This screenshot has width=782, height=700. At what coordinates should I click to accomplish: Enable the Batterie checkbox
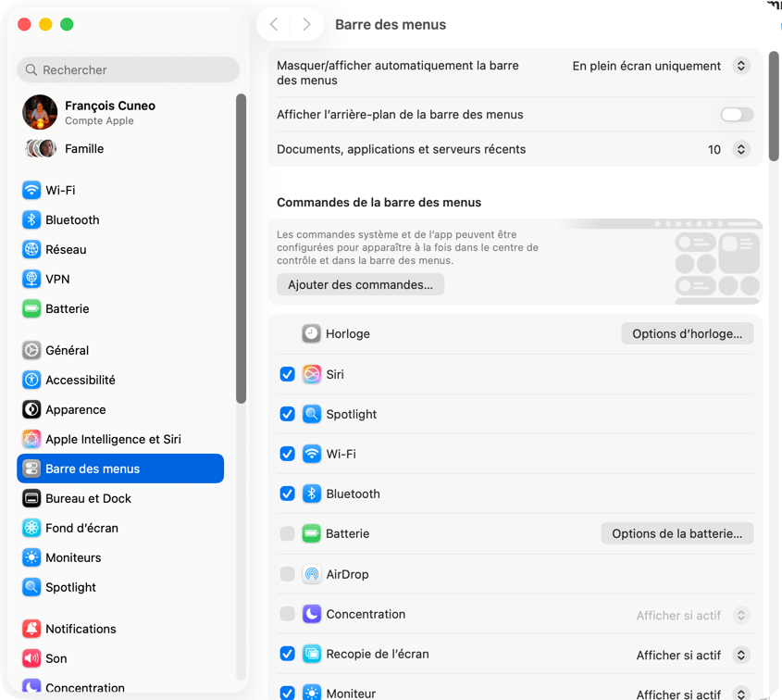coord(287,533)
